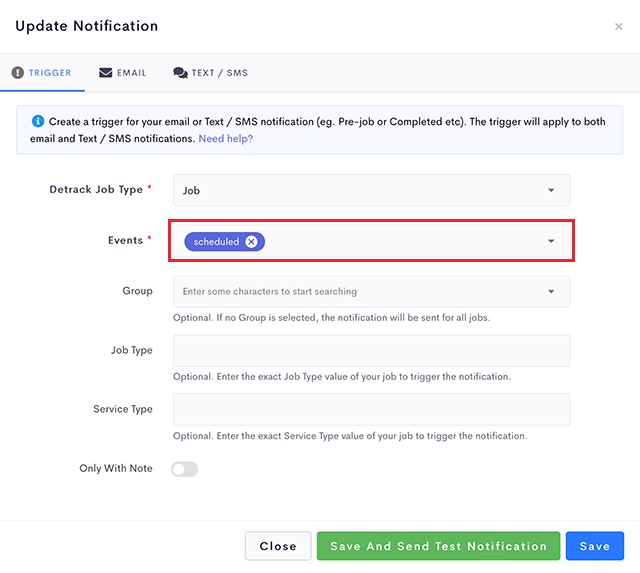
Task: Switch to the Text / SMS tab
Action: (x=211, y=73)
